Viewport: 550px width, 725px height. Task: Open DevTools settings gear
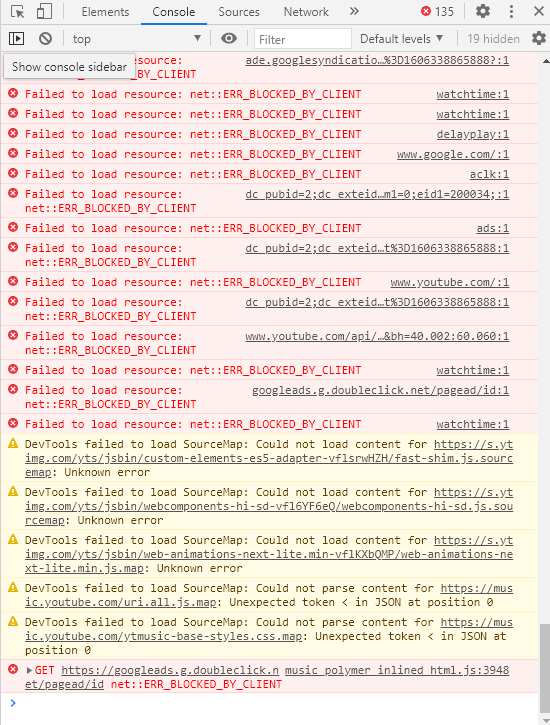pos(483,11)
